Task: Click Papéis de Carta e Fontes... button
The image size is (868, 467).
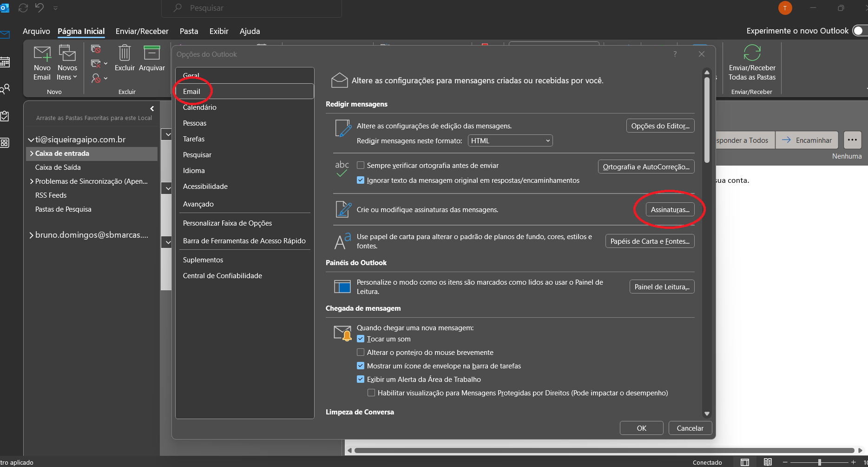Action: click(650, 241)
